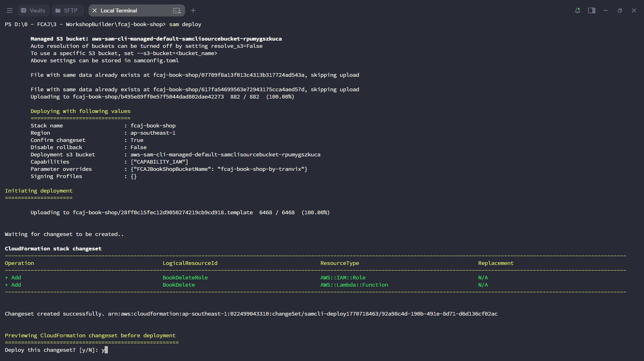This screenshot has width=644, height=361.
Task: Close the application window
Action: 634,10
